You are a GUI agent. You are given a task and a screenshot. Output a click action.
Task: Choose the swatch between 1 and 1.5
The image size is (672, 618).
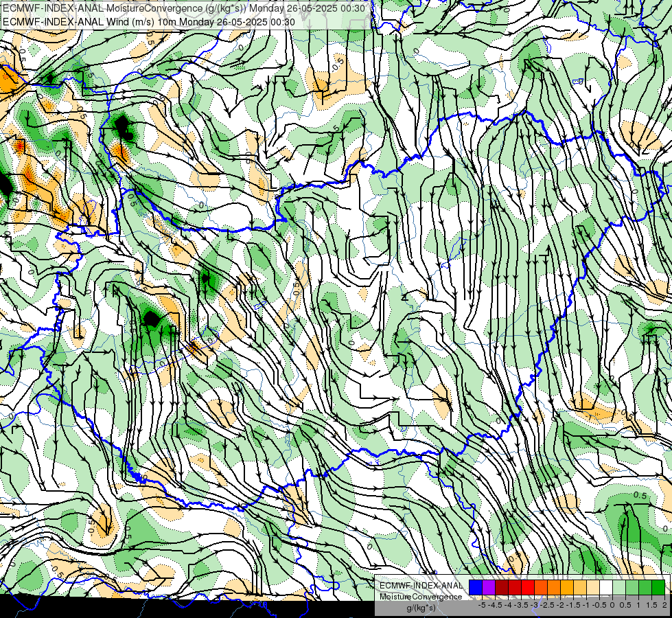click(645, 588)
